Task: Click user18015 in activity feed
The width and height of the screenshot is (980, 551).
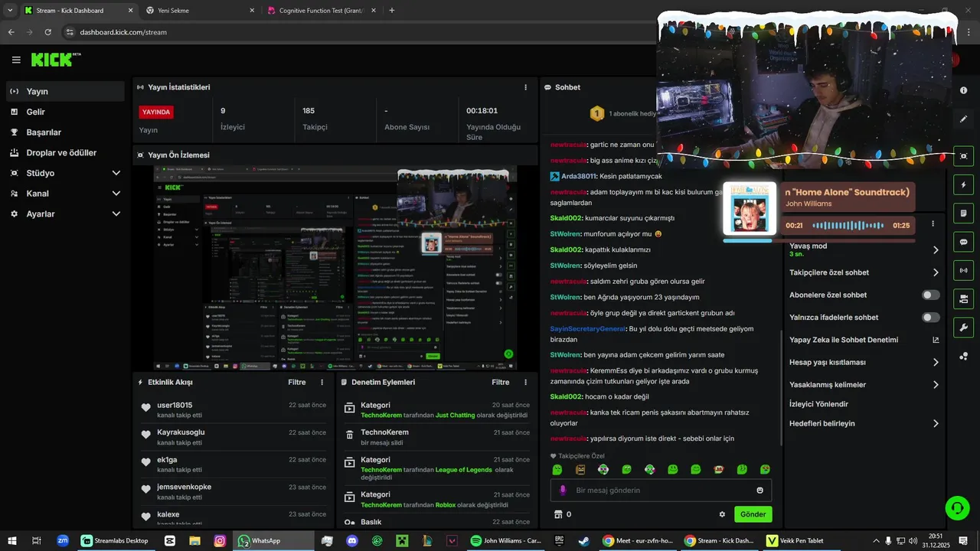Action: point(175,405)
